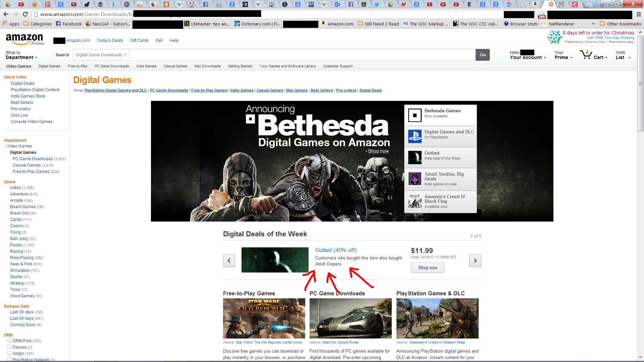This screenshot has height=362, width=644.
Task: Open the PC Game Downloads nav item
Action: click(112, 66)
